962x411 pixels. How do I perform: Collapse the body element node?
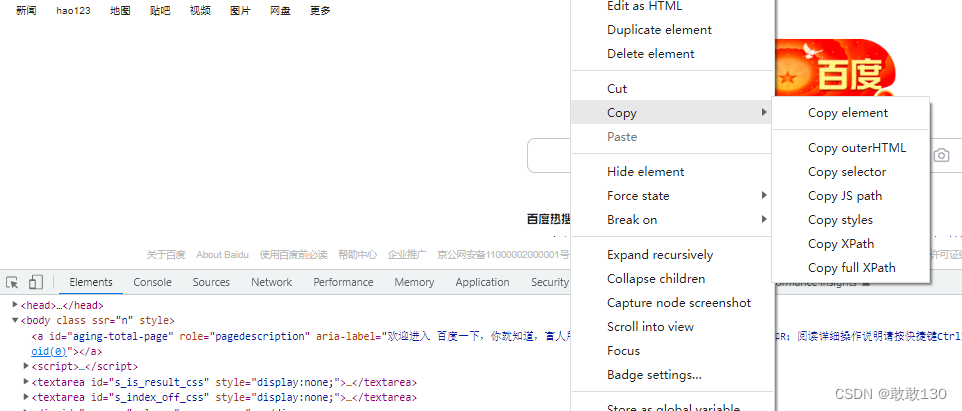tap(15, 320)
